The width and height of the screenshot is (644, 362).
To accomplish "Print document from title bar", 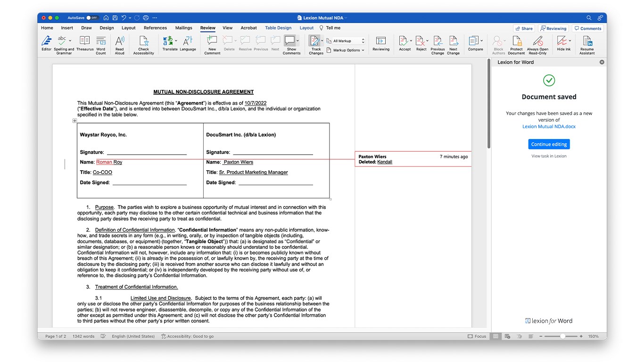I will pos(146,18).
